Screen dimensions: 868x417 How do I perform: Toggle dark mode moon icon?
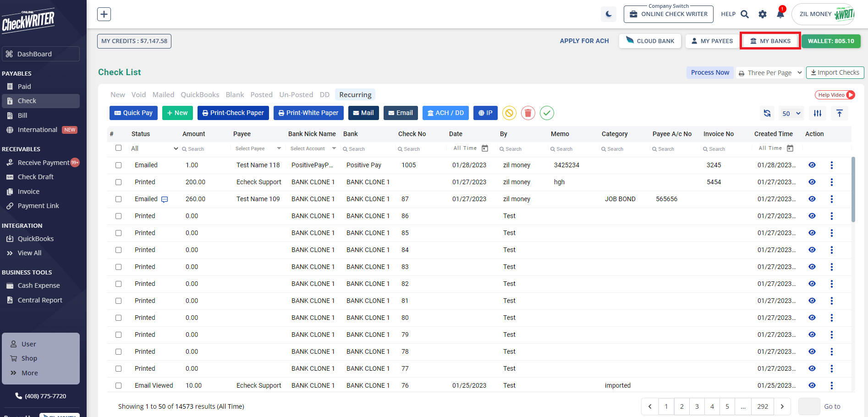609,14
